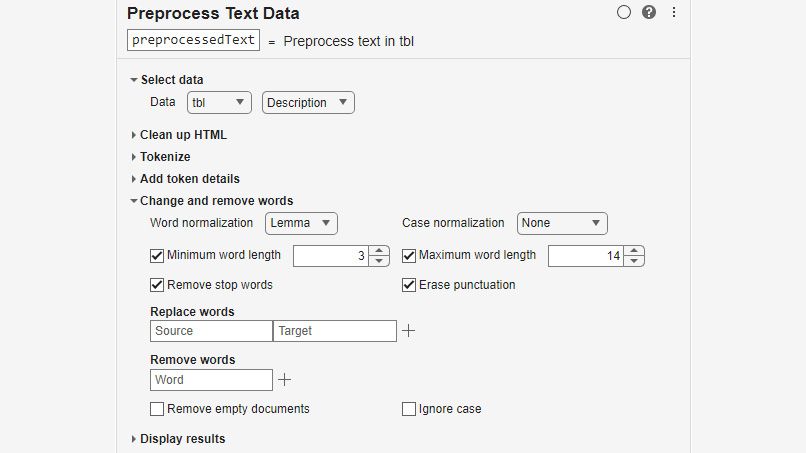The width and height of the screenshot is (806, 453).
Task: Choose a variable from the Description dropdown
Action: coord(308,102)
